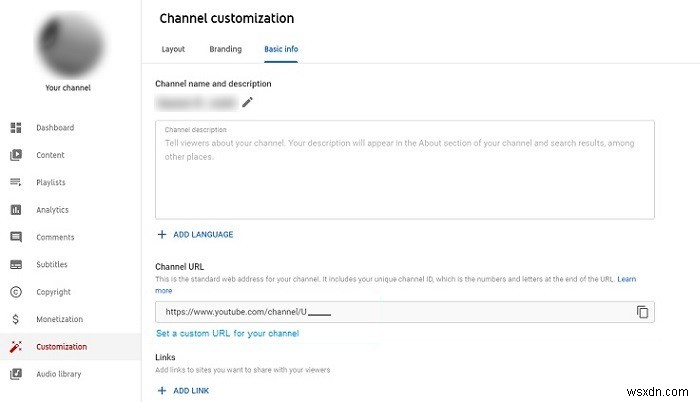The height and width of the screenshot is (402, 700).
Task: Edit channel name with the pencil icon
Action: (x=247, y=102)
